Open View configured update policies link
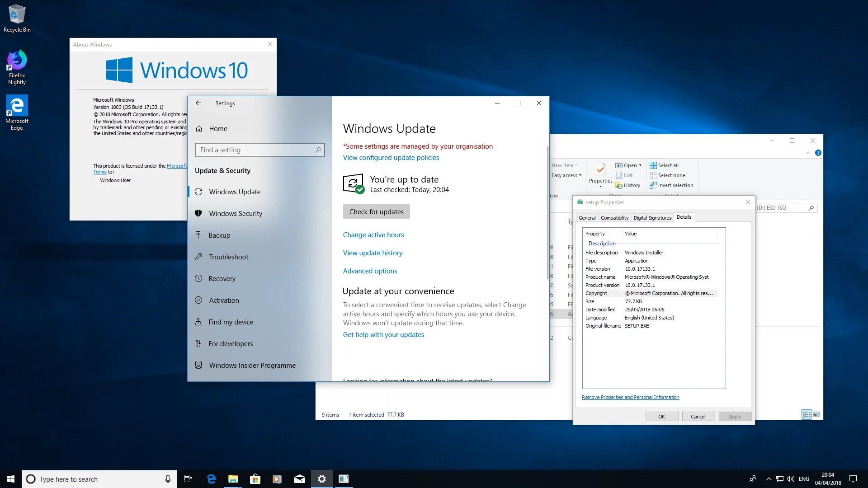This screenshot has width=868, height=488. click(391, 158)
